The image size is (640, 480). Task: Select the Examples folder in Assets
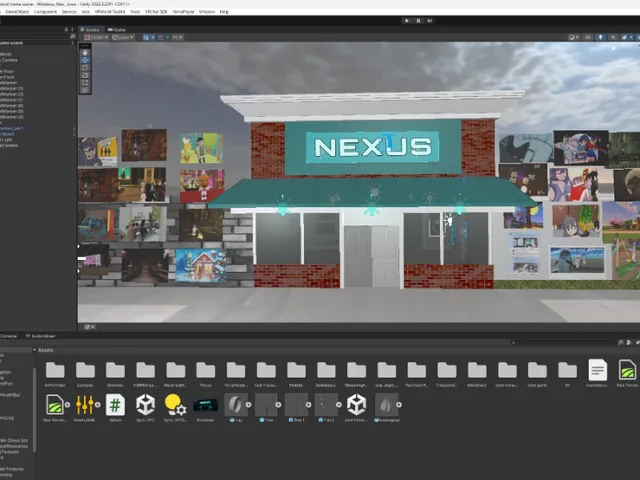(85, 374)
